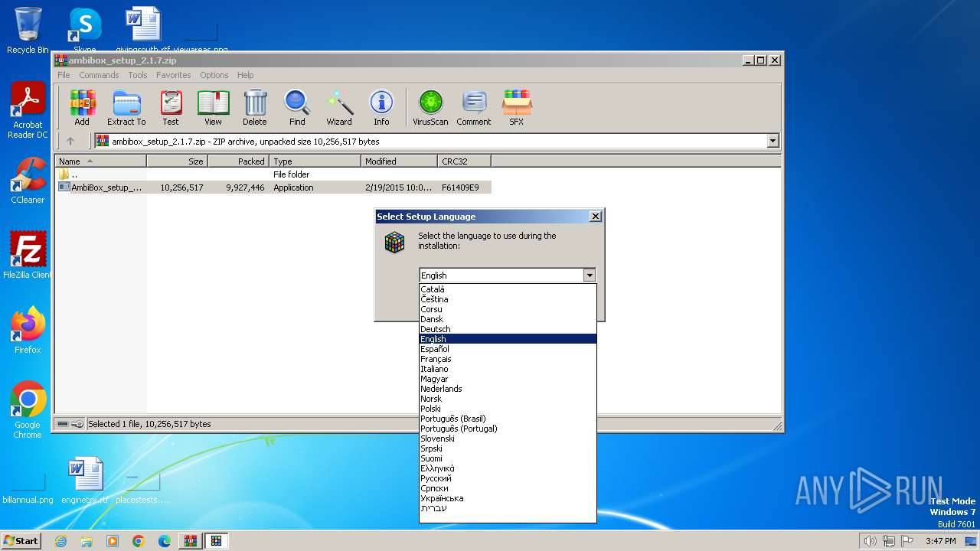Choose Nederlands in the language list
This screenshot has height=551, width=980.
pyautogui.click(x=508, y=389)
